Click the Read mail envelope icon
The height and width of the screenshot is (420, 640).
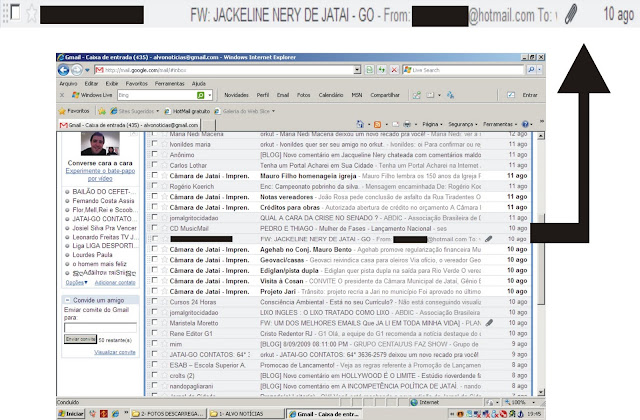395,124
